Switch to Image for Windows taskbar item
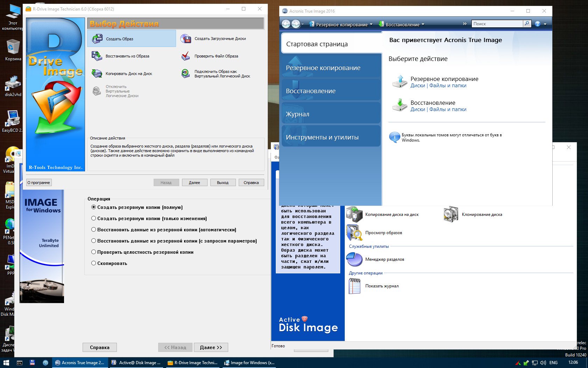The image size is (588, 368). pyautogui.click(x=249, y=363)
